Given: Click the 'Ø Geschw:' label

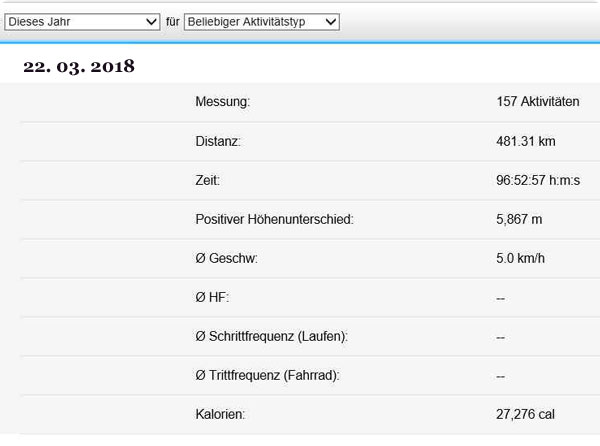Looking at the screenshot, I should coord(226,259).
